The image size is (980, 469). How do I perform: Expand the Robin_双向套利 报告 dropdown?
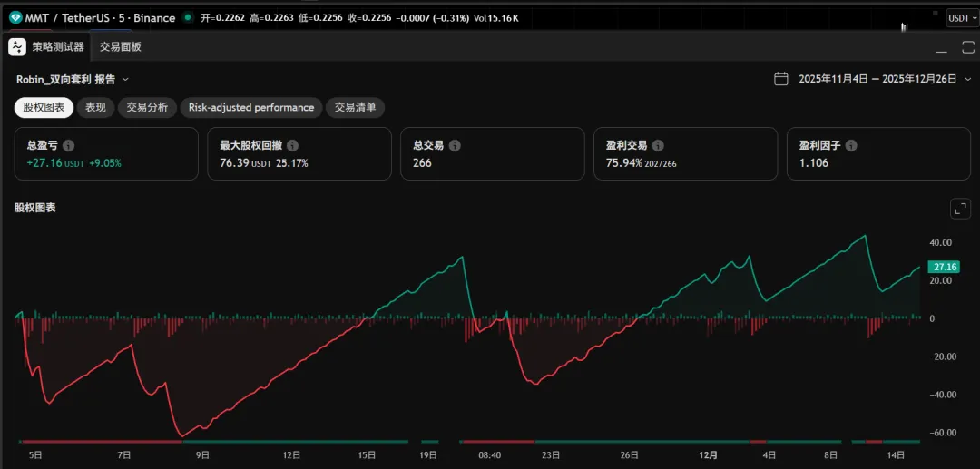pos(125,80)
